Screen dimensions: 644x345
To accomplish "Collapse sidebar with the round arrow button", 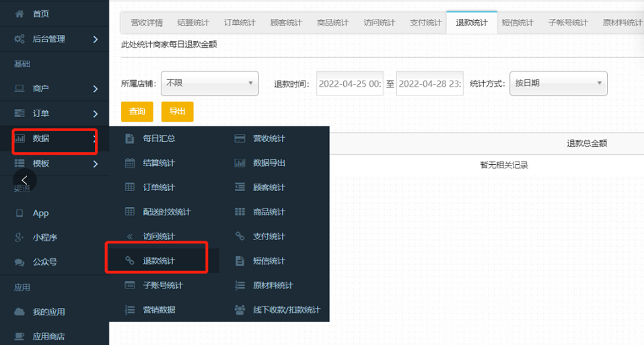I will pos(25,180).
